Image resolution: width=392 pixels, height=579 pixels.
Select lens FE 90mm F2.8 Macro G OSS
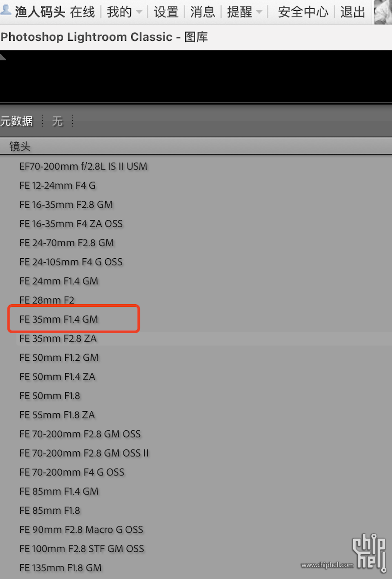(x=81, y=530)
